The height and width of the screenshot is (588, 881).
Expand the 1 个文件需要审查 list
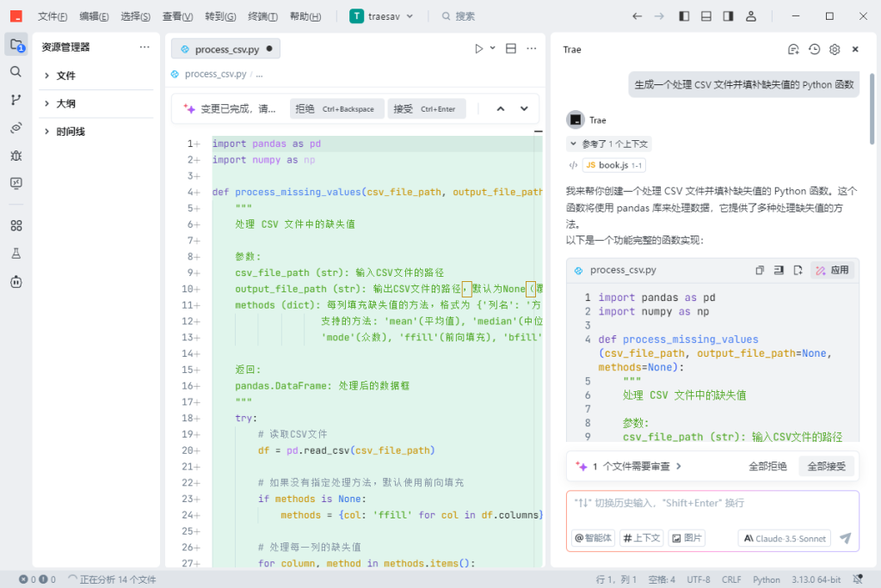(x=629, y=466)
